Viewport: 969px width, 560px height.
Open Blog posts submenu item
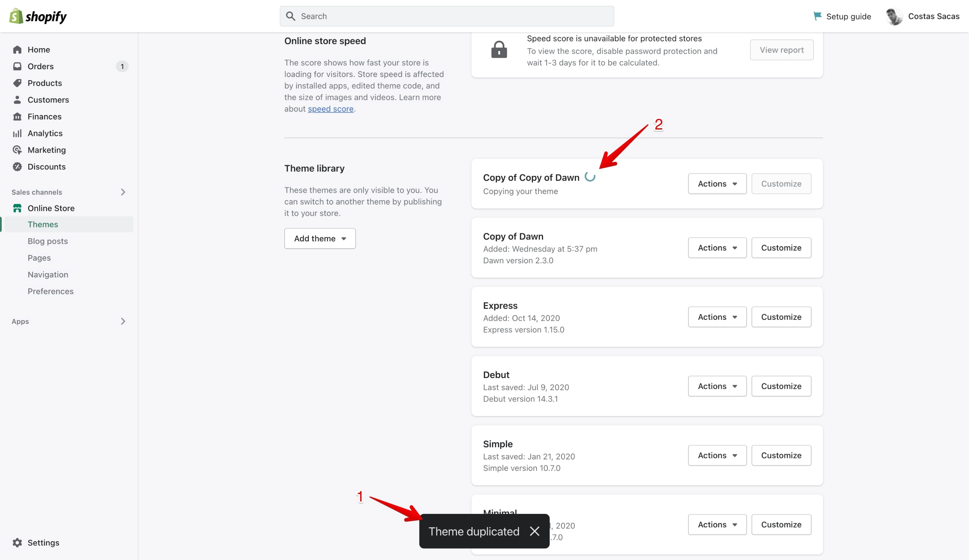point(48,241)
